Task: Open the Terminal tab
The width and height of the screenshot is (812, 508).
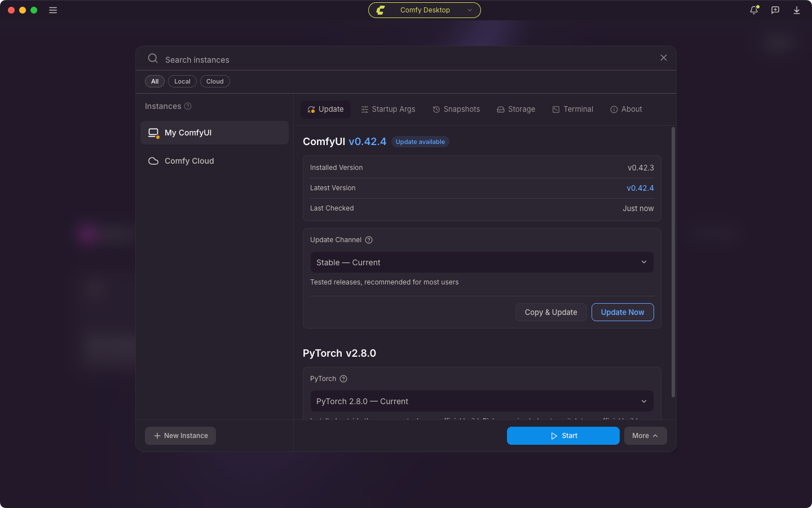Action: tap(572, 110)
